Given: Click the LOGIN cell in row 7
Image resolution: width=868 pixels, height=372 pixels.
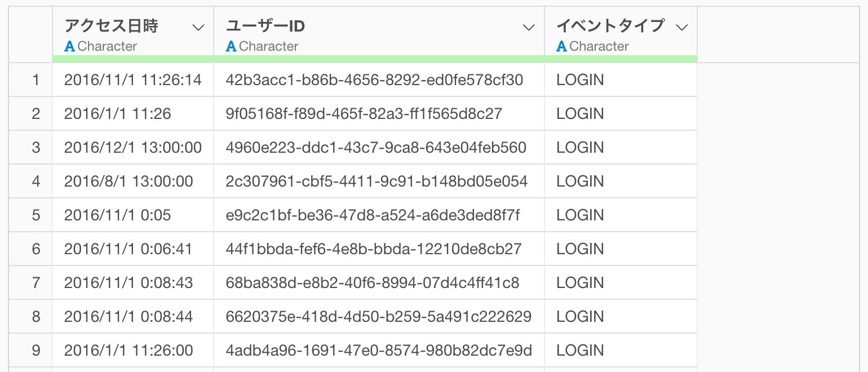Looking at the screenshot, I should (x=621, y=283).
